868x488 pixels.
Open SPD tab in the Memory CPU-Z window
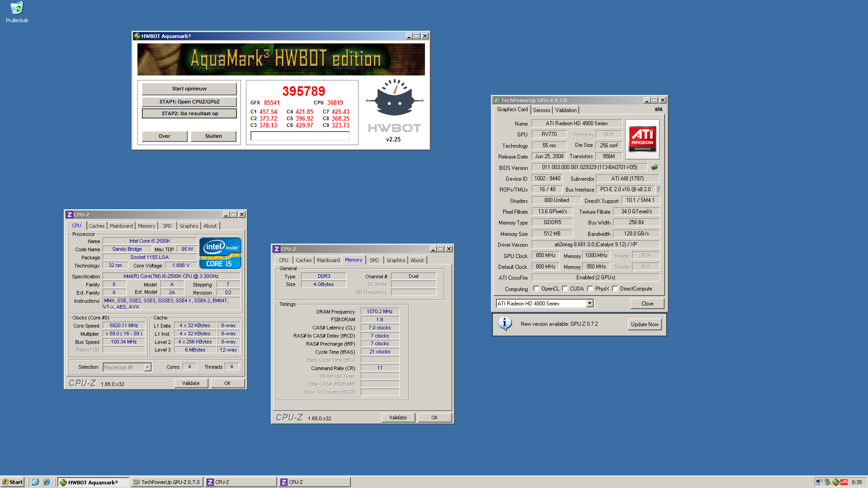pos(374,260)
